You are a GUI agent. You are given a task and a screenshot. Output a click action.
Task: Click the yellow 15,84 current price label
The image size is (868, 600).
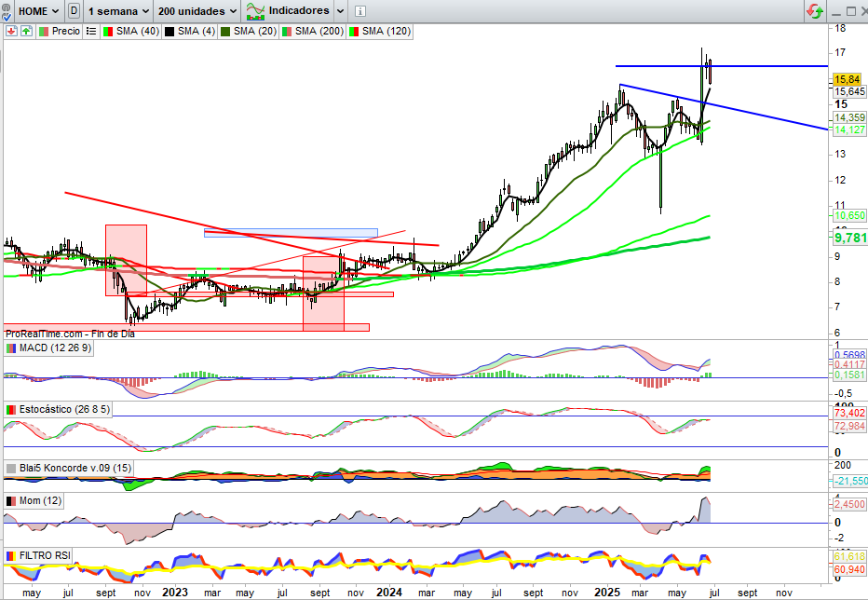click(847, 79)
